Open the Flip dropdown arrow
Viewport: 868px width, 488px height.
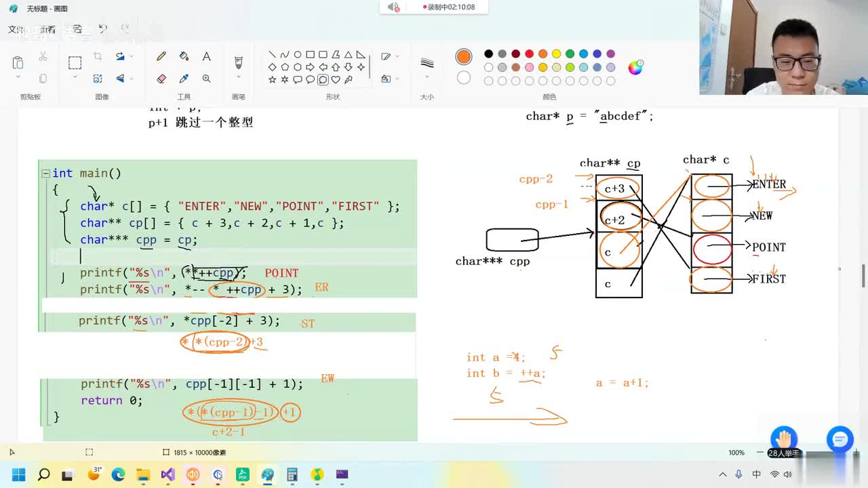pos(132,79)
